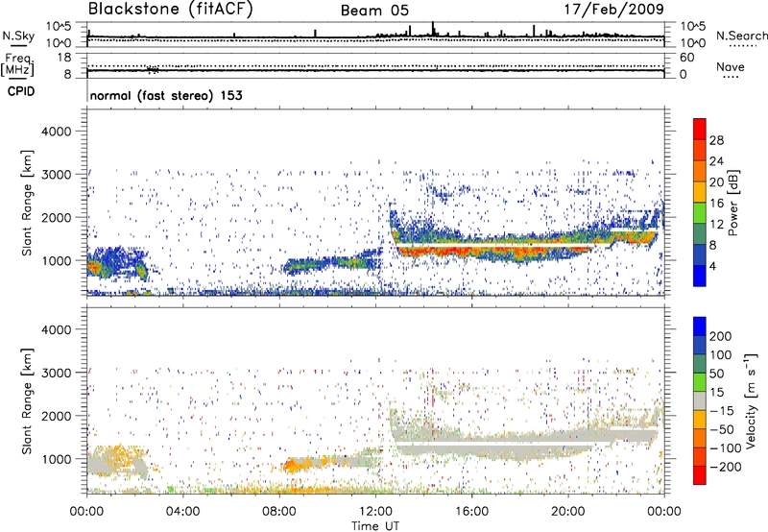Click the '20:00' time axis label

click(567, 512)
